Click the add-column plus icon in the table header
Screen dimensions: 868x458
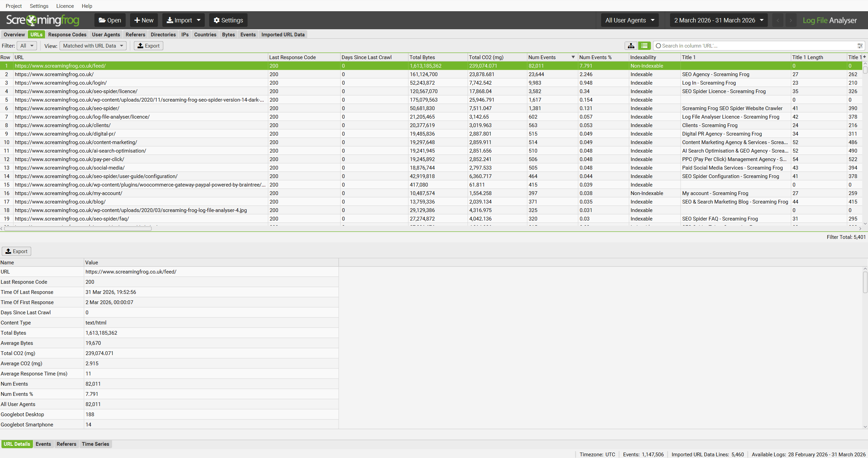[x=865, y=57]
